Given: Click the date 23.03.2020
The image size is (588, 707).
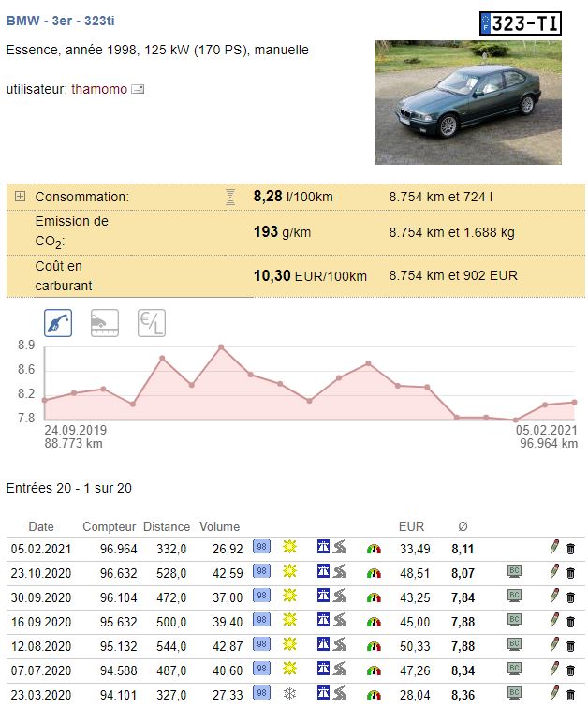Looking at the screenshot, I should coord(41,695).
